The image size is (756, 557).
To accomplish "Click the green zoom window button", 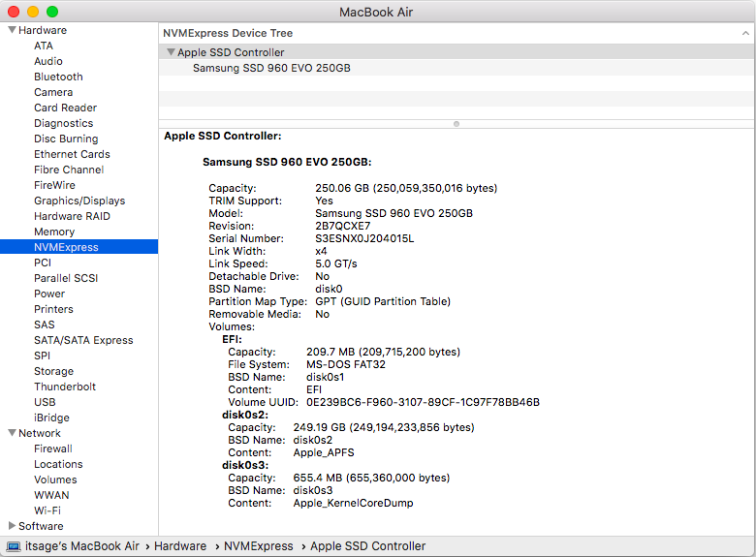I will click(x=52, y=12).
